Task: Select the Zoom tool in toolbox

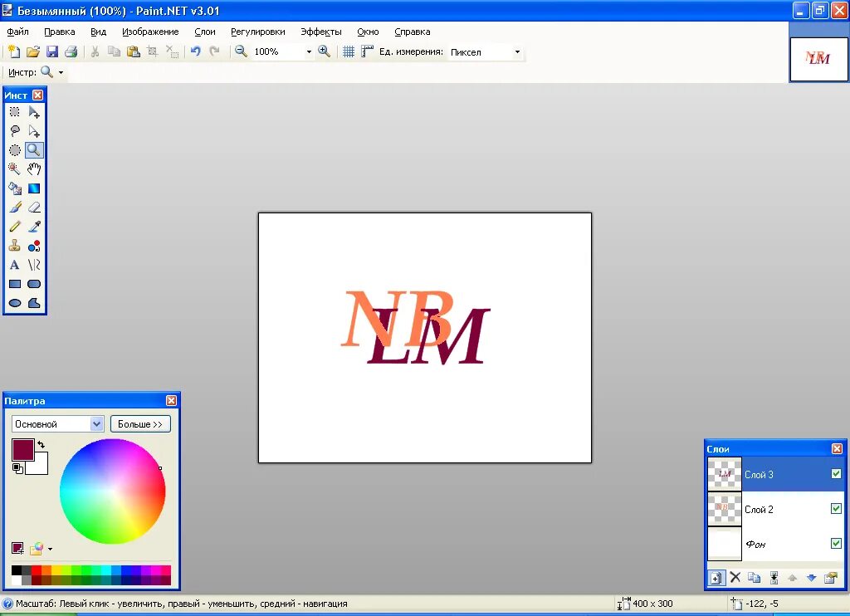Action: [34, 150]
